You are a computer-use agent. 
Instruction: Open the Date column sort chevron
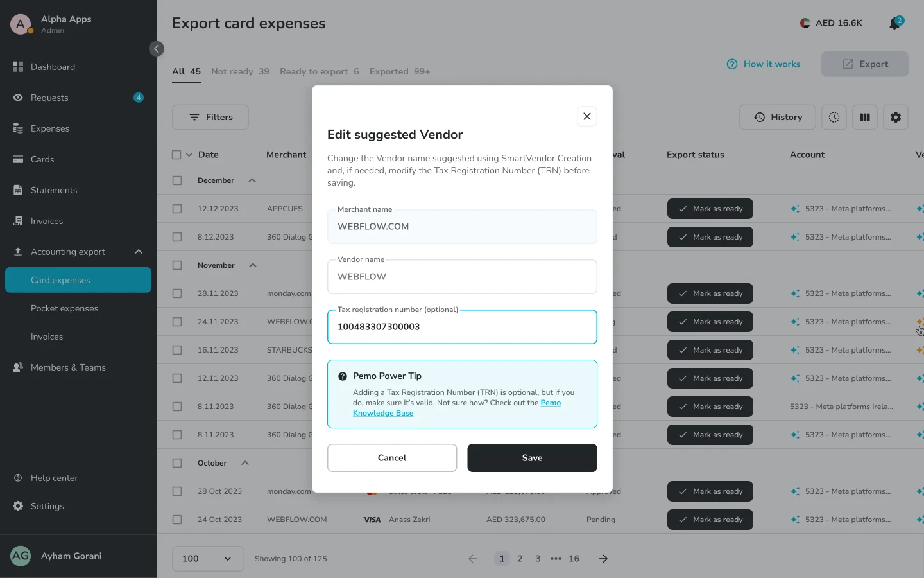click(x=189, y=155)
